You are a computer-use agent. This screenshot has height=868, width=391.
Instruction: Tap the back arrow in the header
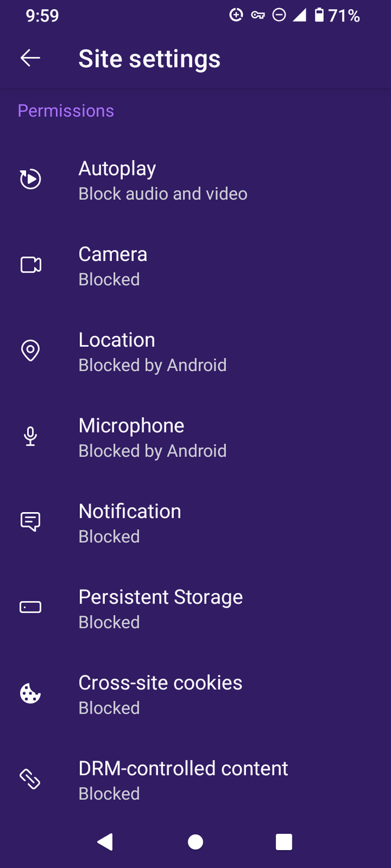click(30, 58)
